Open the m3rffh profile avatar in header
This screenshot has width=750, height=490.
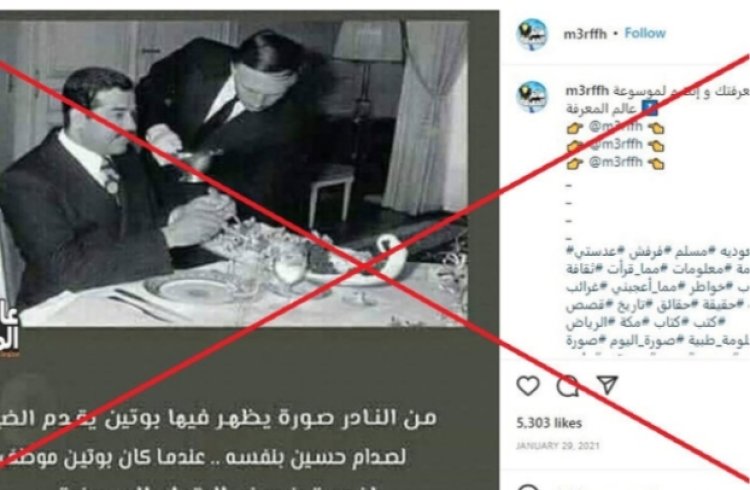pyautogui.click(x=532, y=34)
